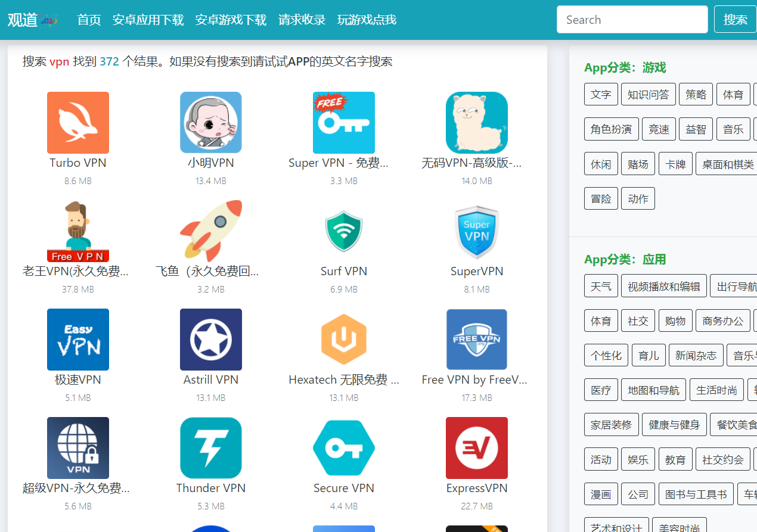Choose the 商务办公 category tag
The image size is (757, 532).
[723, 321]
